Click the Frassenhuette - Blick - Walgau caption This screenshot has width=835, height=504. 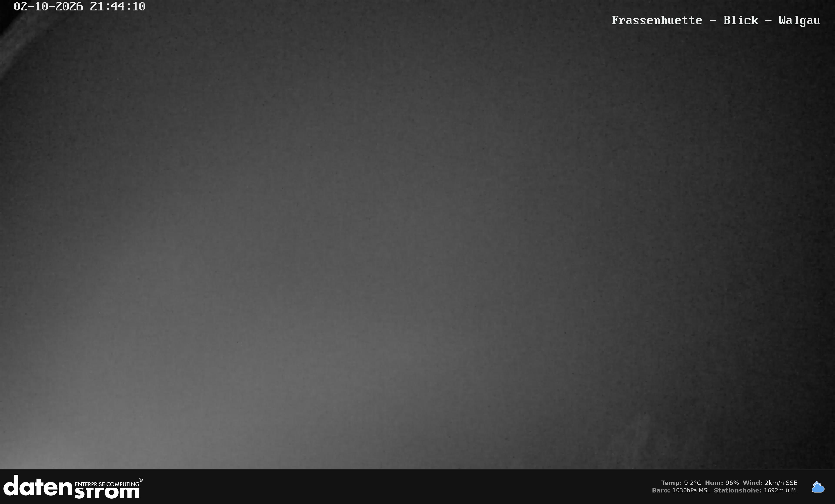coord(716,21)
